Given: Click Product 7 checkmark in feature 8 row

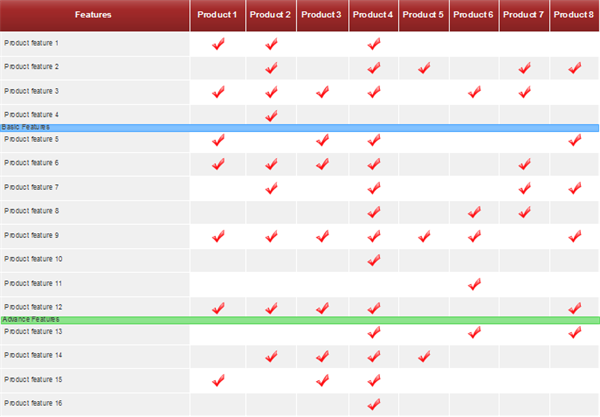Looking at the screenshot, I should (x=525, y=212).
